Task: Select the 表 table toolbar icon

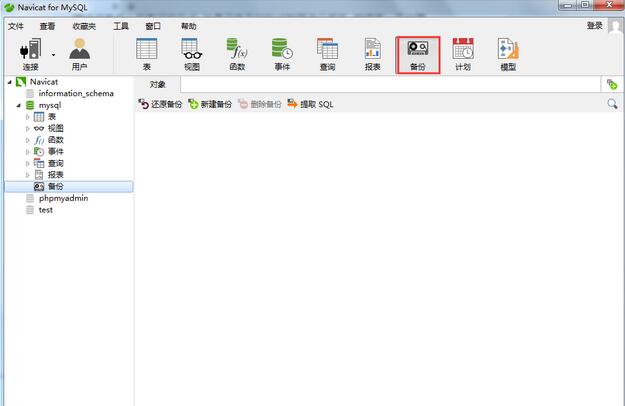Action: click(x=147, y=55)
